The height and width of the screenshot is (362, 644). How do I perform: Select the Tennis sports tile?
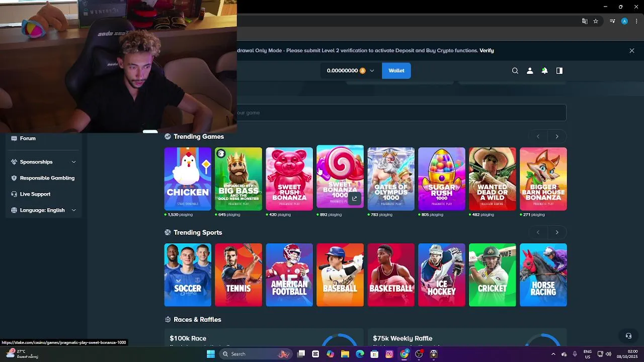pyautogui.click(x=238, y=275)
